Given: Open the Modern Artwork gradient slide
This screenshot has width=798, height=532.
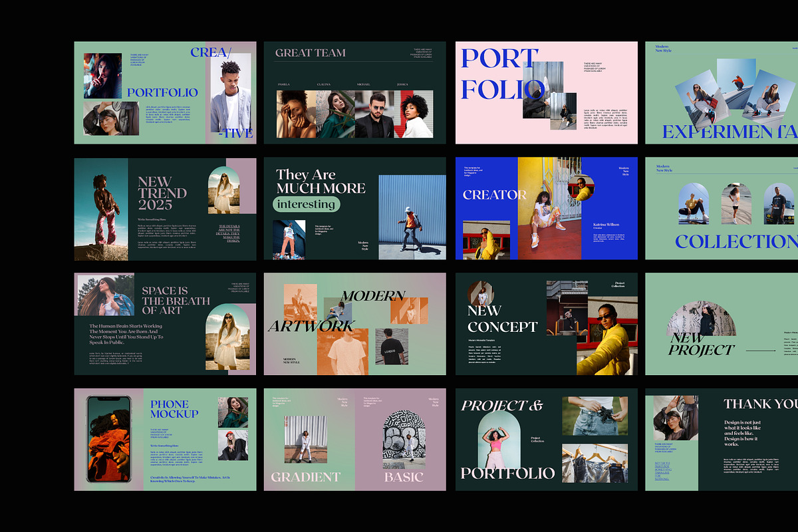Looking at the screenshot, I should 354,324.
